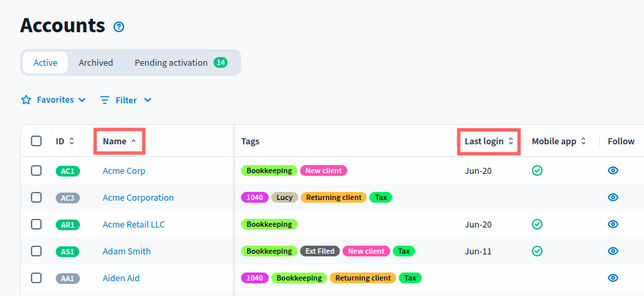Expand the Favorites dropdown
The height and width of the screenshot is (296, 644).
click(x=82, y=100)
